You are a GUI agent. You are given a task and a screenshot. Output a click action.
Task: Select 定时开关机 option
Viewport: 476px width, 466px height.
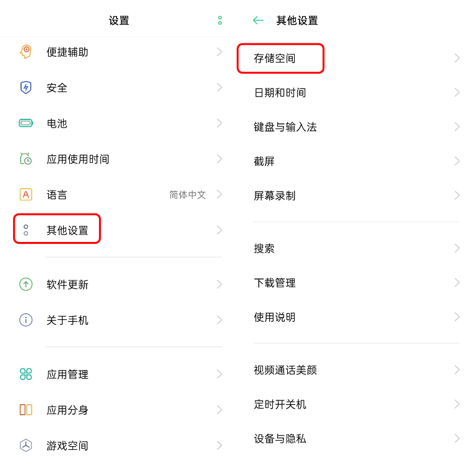[280, 404]
